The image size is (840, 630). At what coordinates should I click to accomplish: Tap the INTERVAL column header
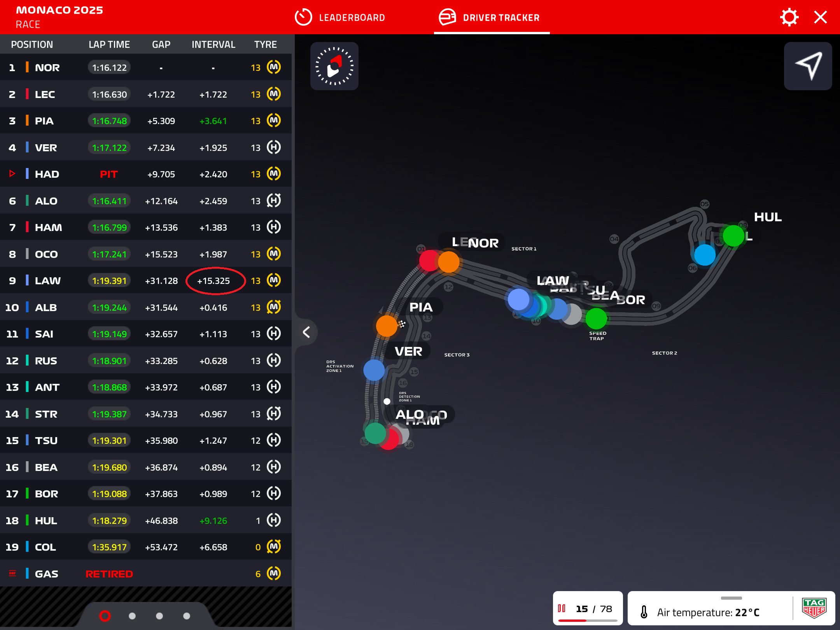click(x=213, y=44)
